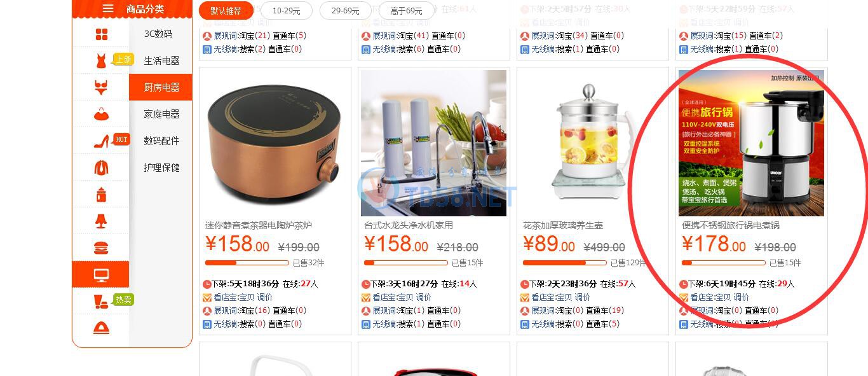Filter products priced 高于69元
This screenshot has width=868, height=376.
[407, 11]
